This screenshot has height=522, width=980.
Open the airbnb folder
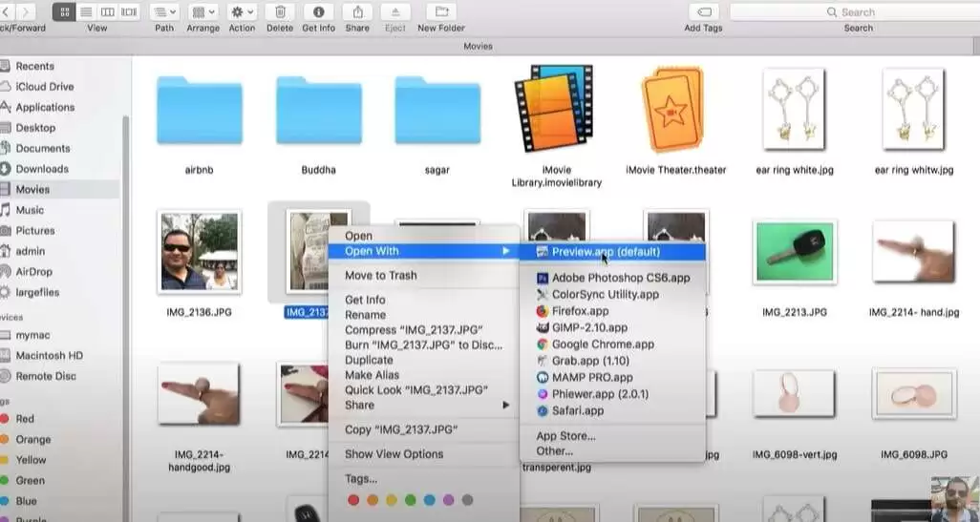[199, 110]
